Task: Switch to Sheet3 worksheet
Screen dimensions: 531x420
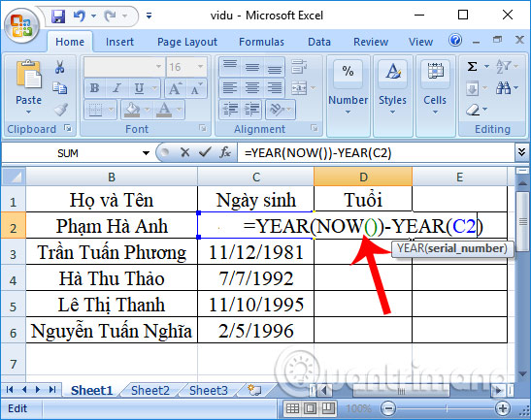Action: (x=209, y=391)
